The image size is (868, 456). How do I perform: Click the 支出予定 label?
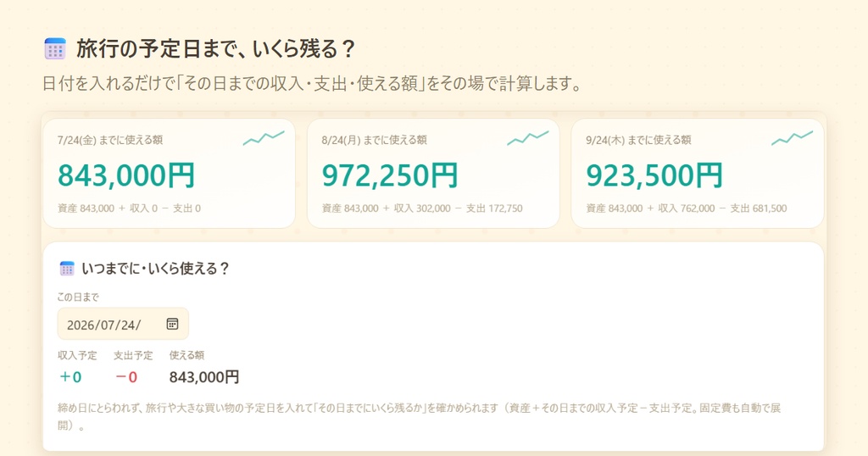[x=133, y=355]
